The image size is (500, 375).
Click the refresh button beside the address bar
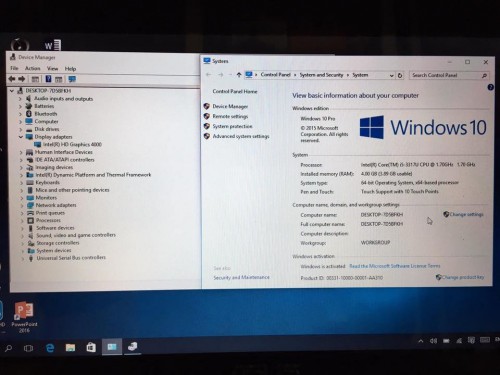(400, 75)
